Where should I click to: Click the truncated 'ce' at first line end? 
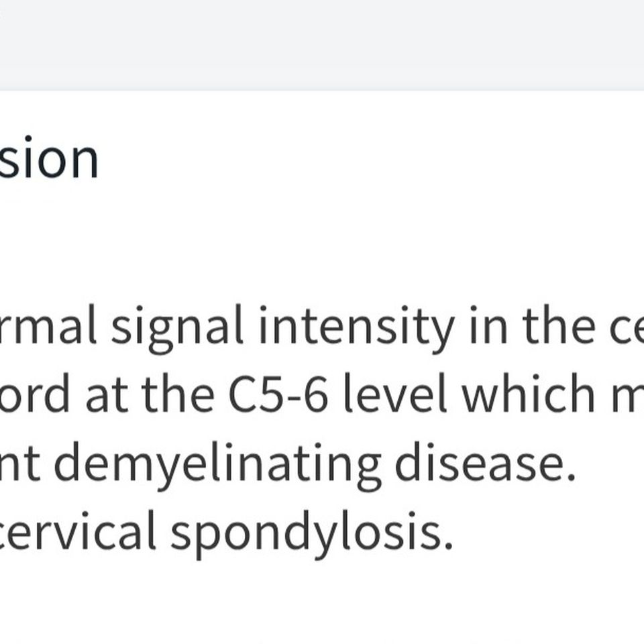(627, 330)
